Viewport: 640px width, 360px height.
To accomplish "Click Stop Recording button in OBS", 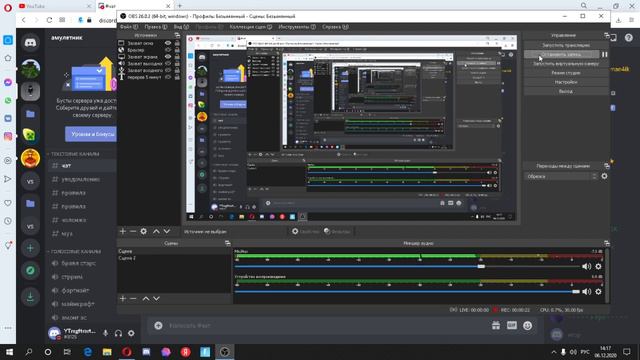I will pos(562,54).
